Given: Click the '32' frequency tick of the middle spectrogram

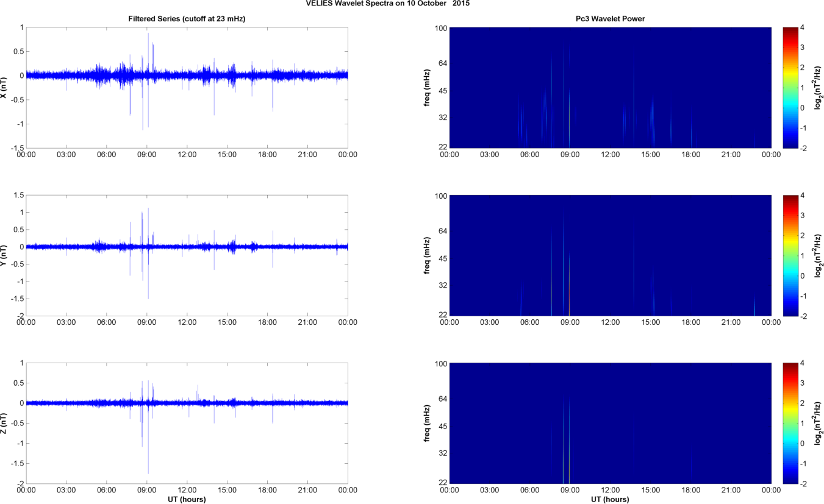Looking at the screenshot, I should [442, 285].
